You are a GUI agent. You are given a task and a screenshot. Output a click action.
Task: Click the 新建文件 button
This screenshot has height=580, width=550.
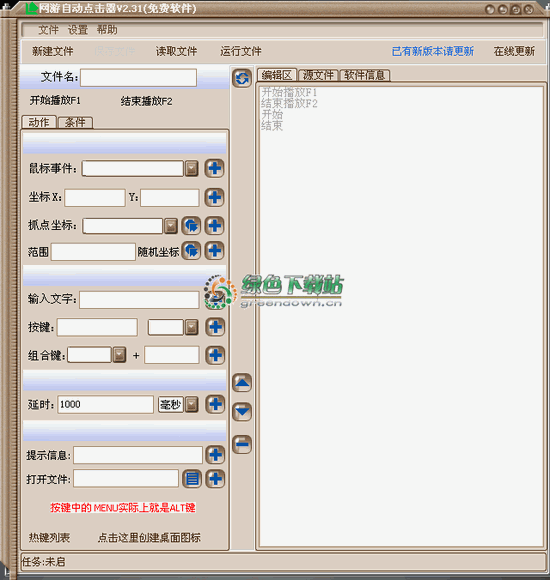pyautogui.click(x=53, y=51)
